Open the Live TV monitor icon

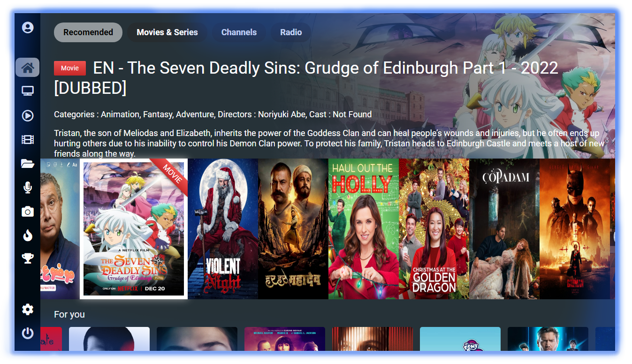(x=28, y=91)
